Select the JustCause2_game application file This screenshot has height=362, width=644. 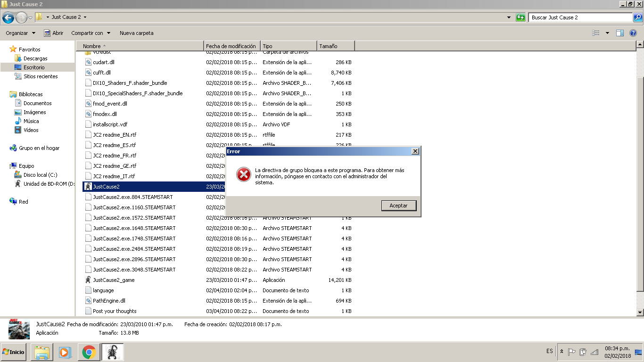[x=114, y=280]
